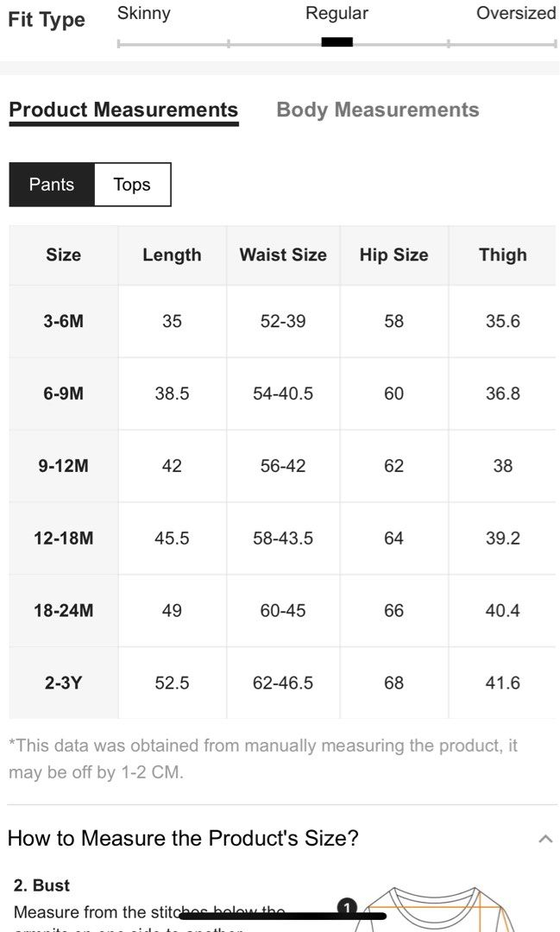Image resolution: width=560 pixels, height=932 pixels.
Task: Click the Hip Size column header
Action: (393, 255)
